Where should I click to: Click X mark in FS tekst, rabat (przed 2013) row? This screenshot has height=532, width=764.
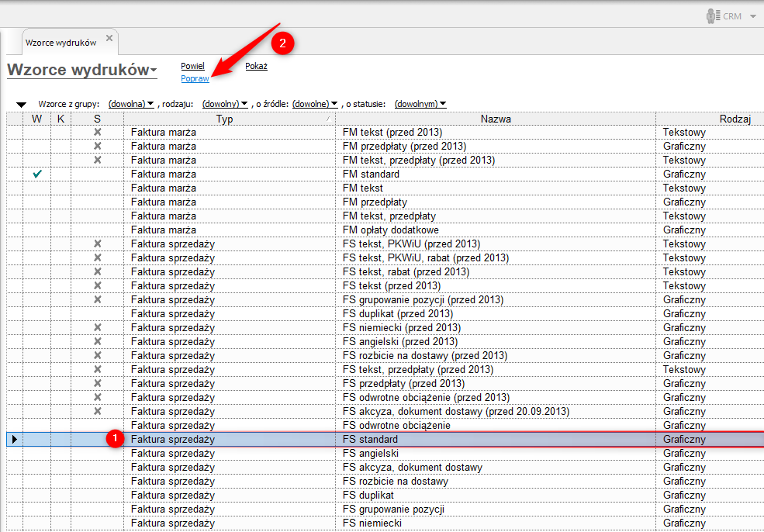98,272
